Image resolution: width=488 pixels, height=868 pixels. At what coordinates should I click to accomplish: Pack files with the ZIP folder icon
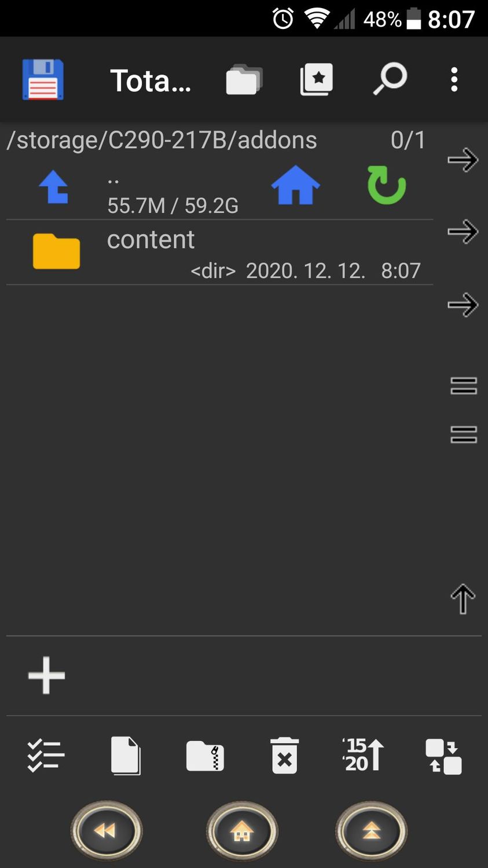tap(205, 756)
